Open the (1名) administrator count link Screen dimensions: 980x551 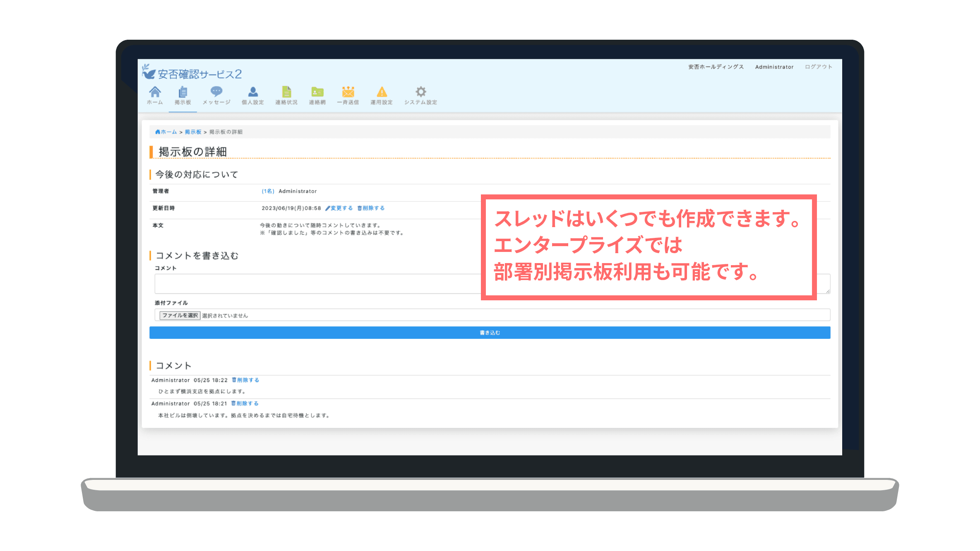point(267,191)
